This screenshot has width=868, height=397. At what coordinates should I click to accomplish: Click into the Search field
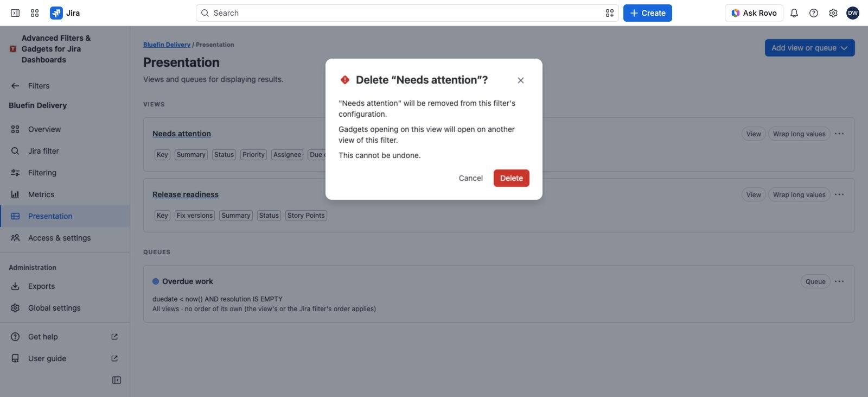click(x=407, y=13)
